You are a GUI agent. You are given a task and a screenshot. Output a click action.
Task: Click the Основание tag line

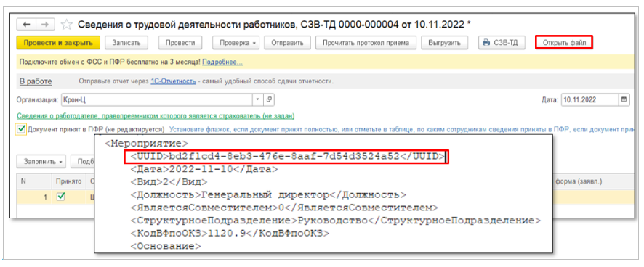point(166,246)
